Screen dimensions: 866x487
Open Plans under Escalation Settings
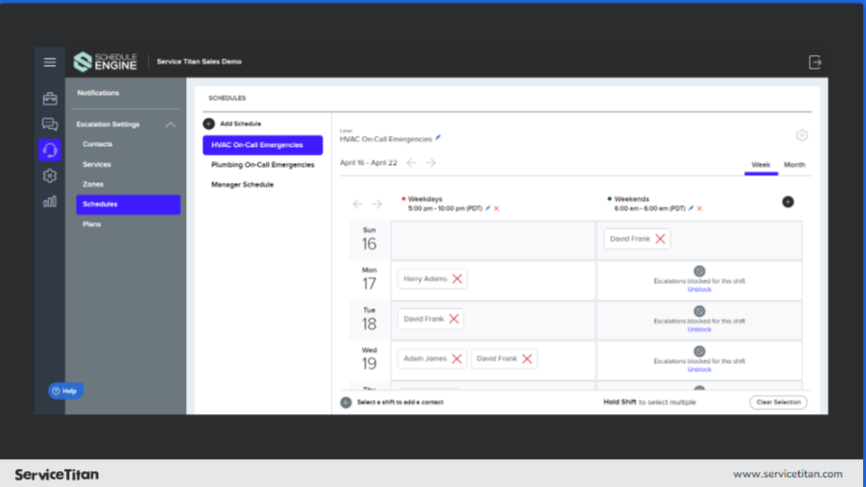(x=92, y=224)
